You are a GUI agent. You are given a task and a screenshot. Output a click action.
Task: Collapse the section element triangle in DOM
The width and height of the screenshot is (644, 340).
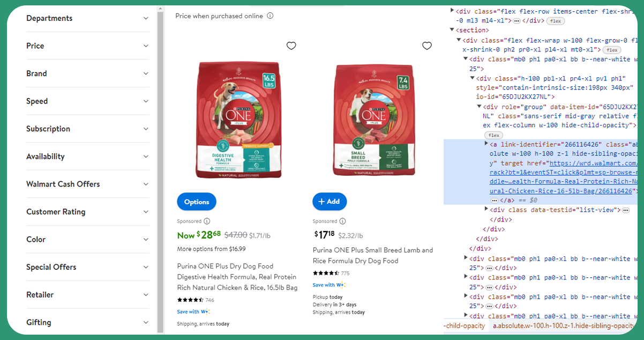pyautogui.click(x=452, y=31)
